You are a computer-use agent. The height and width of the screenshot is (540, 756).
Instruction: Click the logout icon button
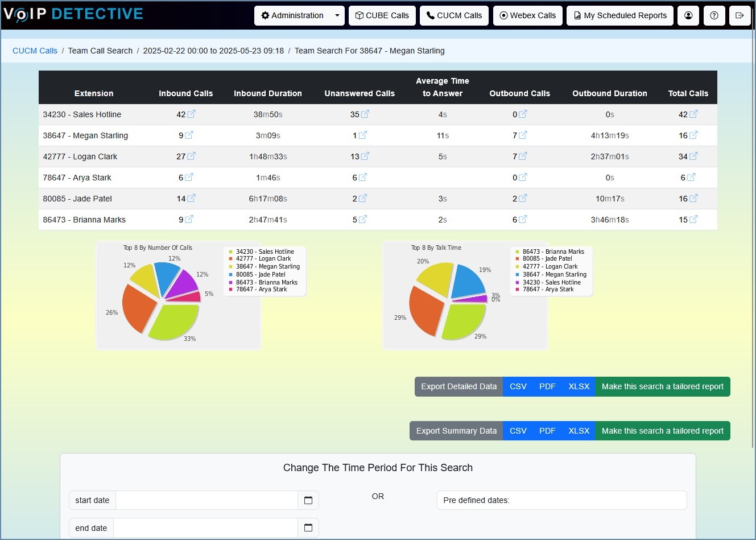740,15
